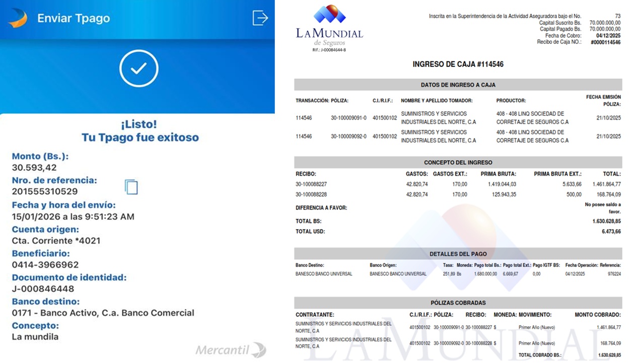
Task: Tap the beneficiary phone 0414-3966962
Action: pyautogui.click(x=45, y=265)
